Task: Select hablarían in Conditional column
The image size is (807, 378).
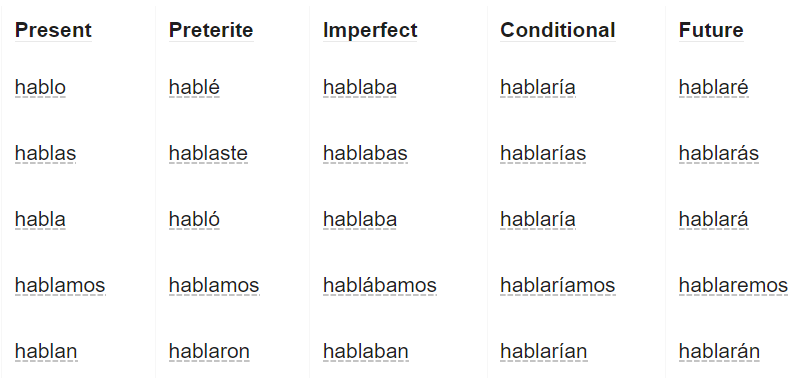Action: [543, 351]
